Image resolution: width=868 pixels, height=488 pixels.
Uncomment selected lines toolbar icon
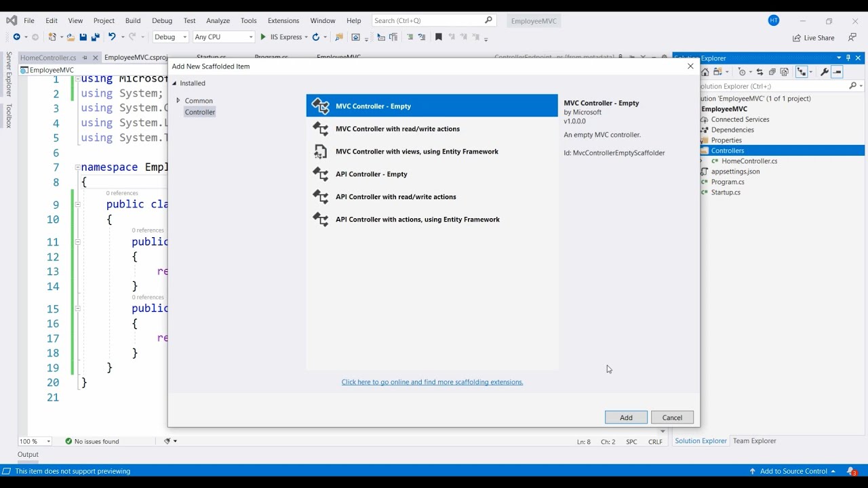pyautogui.click(x=422, y=37)
